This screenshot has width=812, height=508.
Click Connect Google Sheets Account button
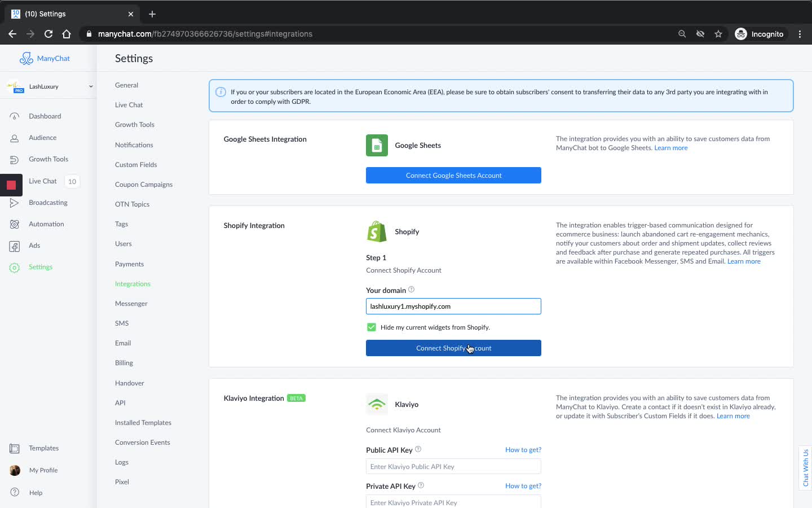coord(453,176)
